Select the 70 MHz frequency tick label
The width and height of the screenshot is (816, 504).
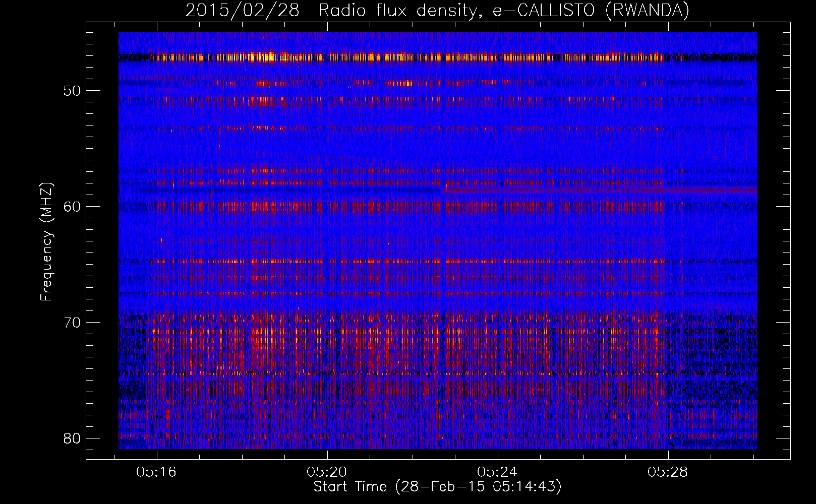(72, 323)
